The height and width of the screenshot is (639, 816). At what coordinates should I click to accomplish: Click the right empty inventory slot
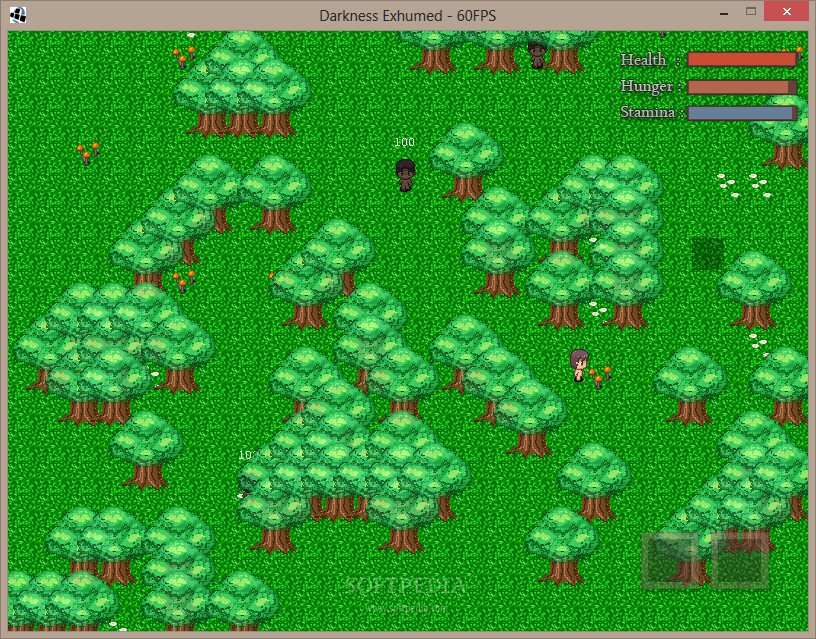point(740,560)
